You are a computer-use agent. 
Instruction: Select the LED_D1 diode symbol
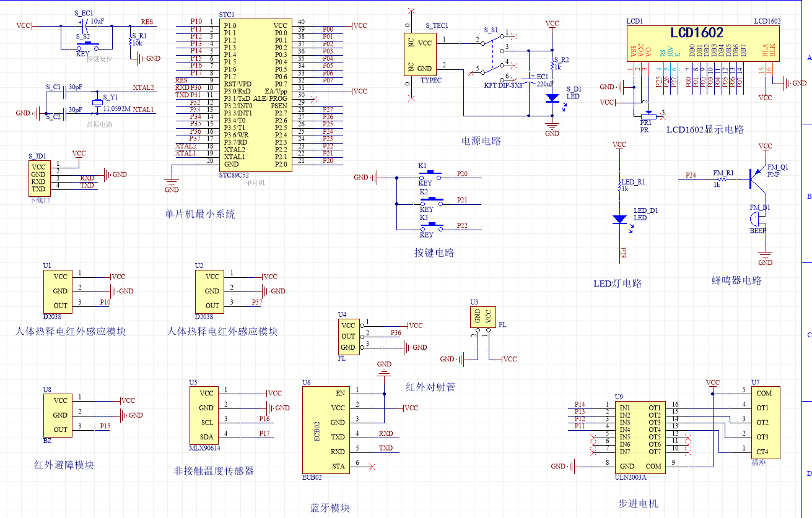tap(619, 220)
